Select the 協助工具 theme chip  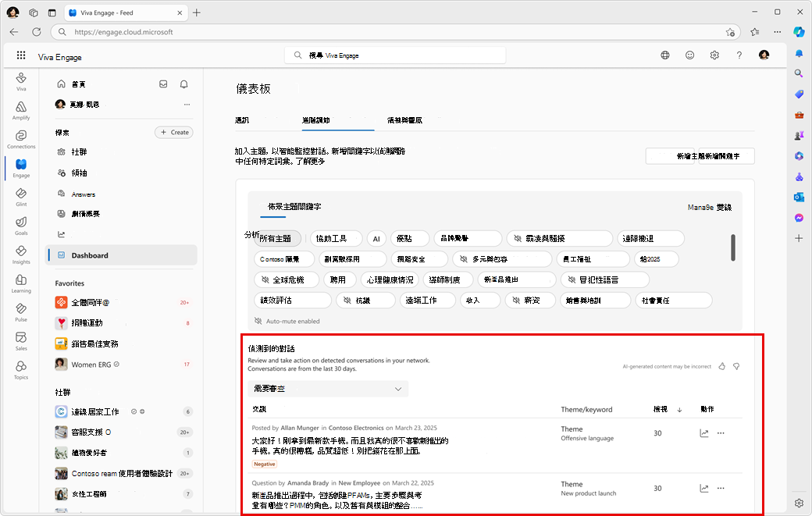(x=336, y=239)
